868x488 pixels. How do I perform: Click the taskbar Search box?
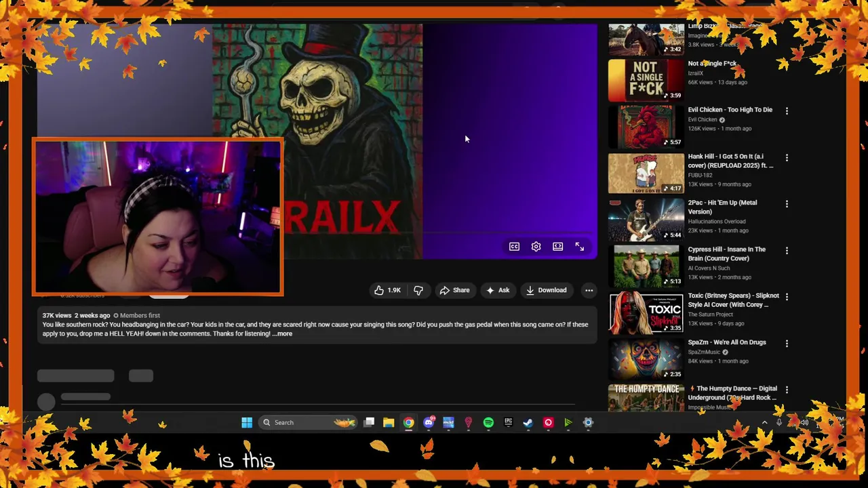coord(308,422)
